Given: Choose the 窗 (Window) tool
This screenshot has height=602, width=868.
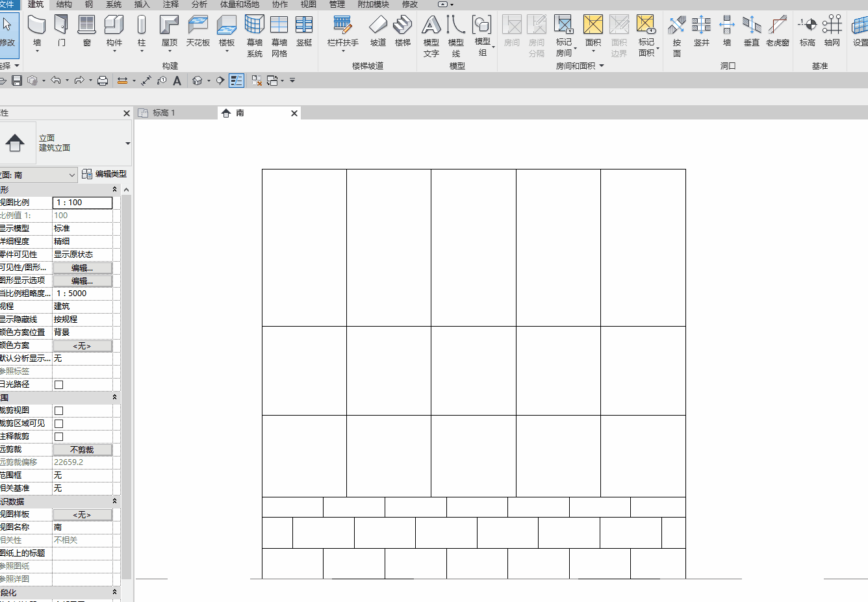Looking at the screenshot, I should [86, 31].
